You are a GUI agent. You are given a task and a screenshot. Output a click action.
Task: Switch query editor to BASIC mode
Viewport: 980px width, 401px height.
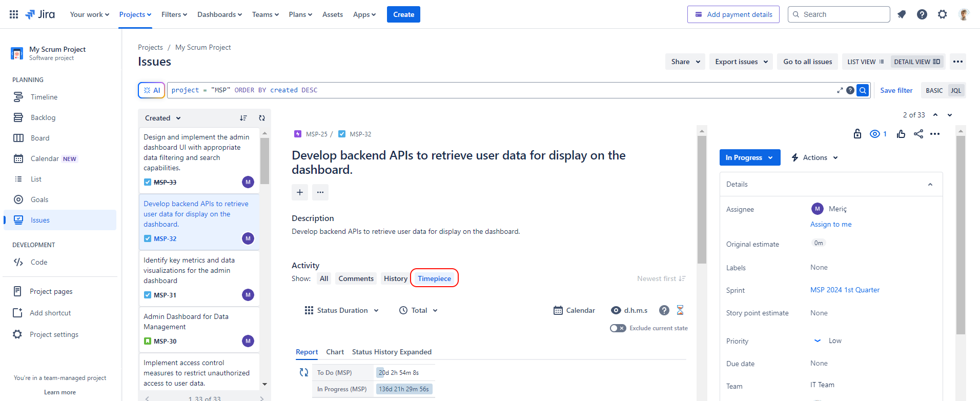point(934,90)
